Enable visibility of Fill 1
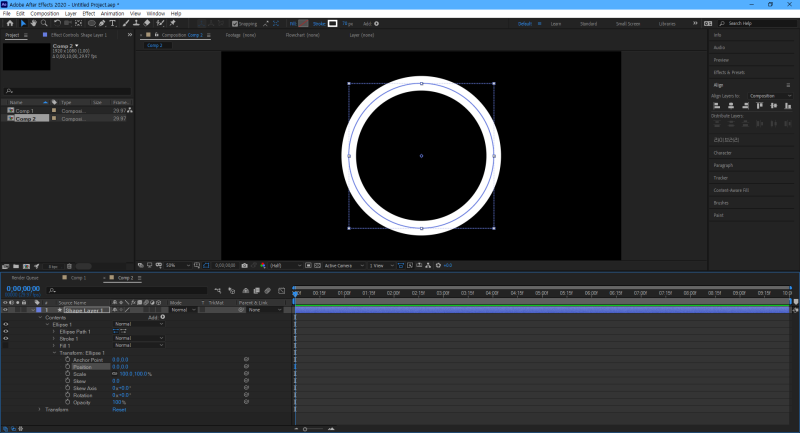Screen dimensions: 800x433 (6, 345)
